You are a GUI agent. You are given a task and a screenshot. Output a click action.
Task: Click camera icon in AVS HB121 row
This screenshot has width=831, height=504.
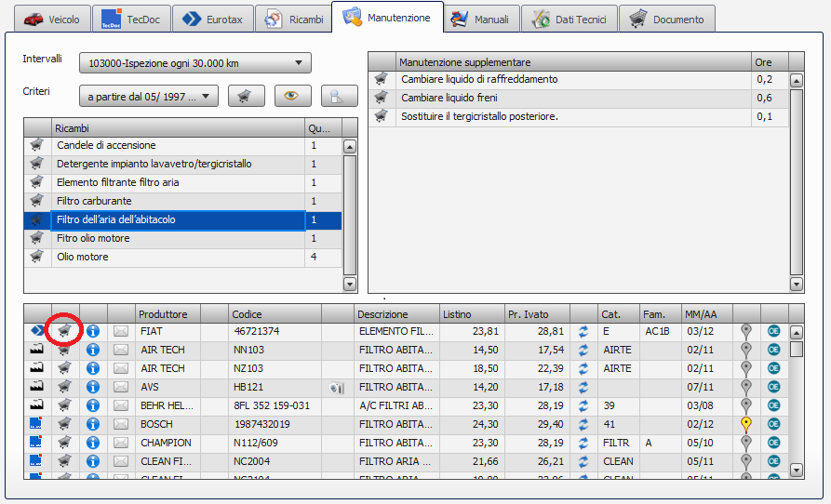337,387
